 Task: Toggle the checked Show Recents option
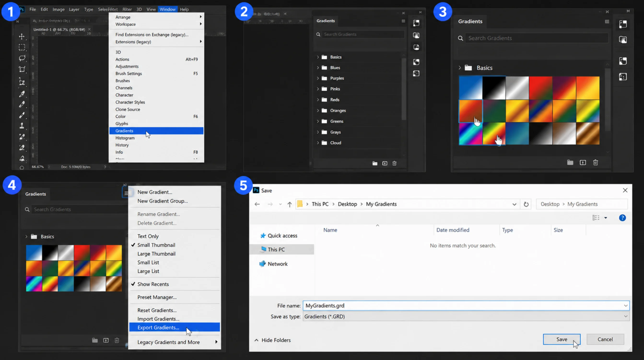pyautogui.click(x=153, y=284)
